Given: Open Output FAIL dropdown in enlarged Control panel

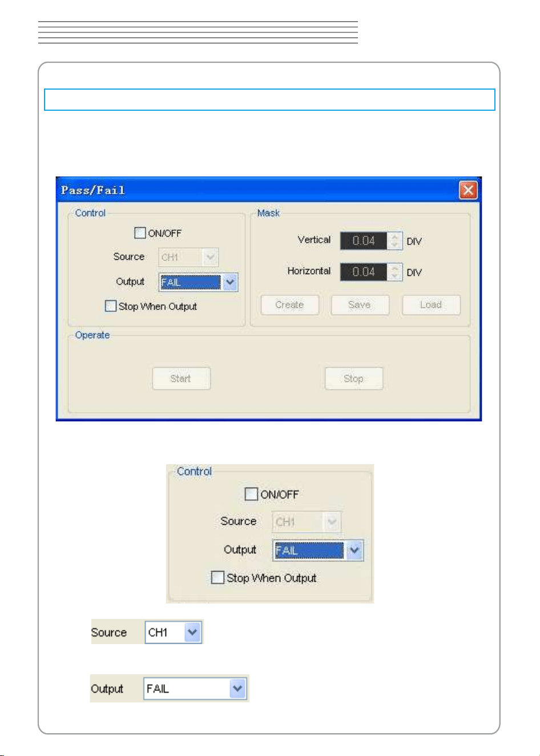Looking at the screenshot, I should point(354,550).
